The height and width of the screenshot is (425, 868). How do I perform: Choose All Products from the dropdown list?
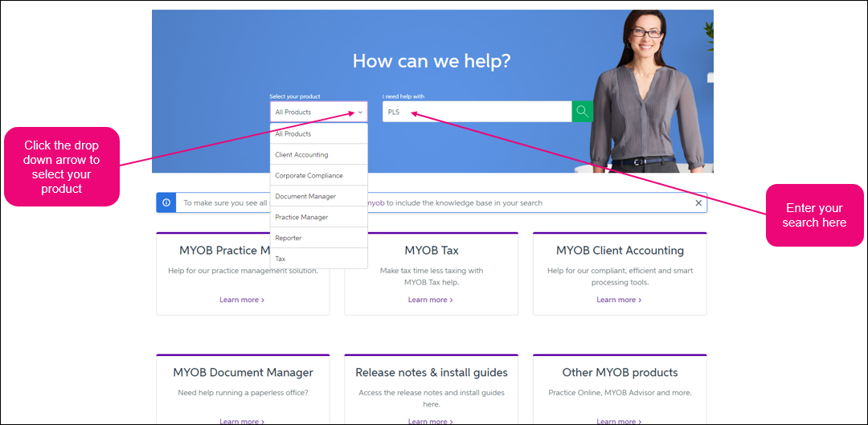point(318,134)
